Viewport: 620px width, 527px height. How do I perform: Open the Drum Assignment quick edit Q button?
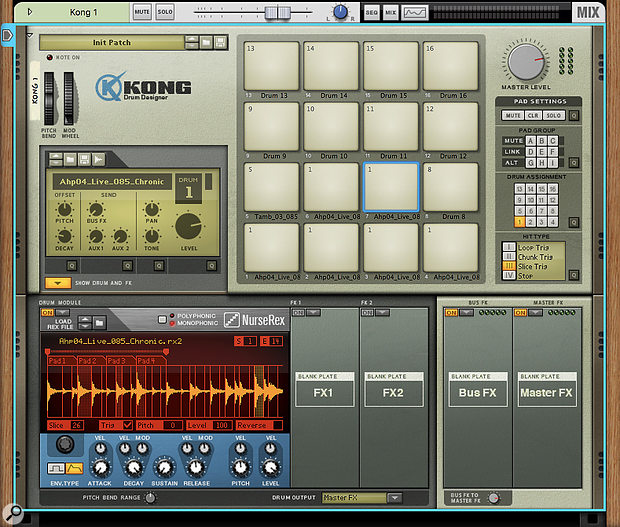point(574,222)
